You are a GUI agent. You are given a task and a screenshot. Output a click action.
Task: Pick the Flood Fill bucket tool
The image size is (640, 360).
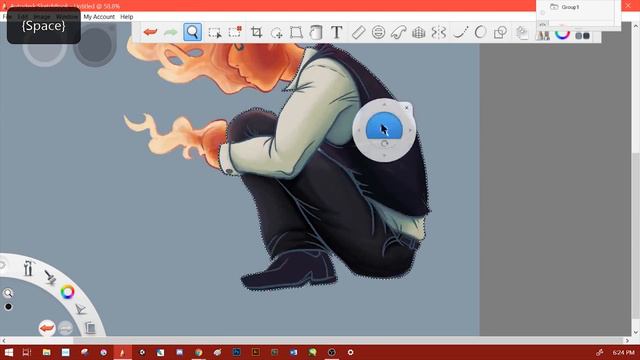(316, 32)
